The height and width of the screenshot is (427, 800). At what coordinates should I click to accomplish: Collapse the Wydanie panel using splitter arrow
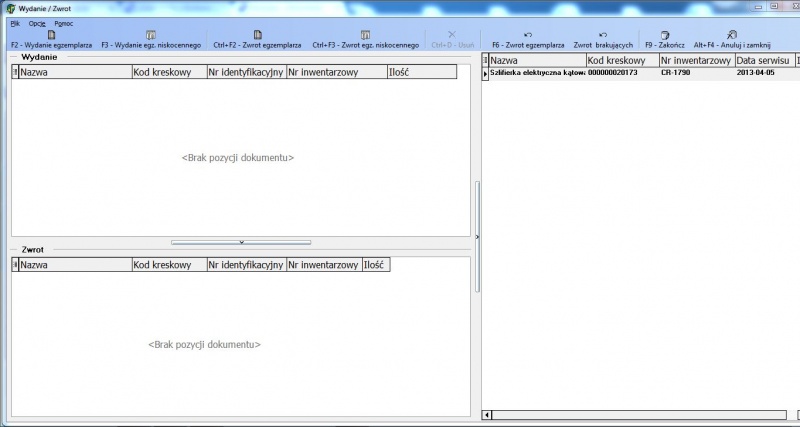coord(241,242)
